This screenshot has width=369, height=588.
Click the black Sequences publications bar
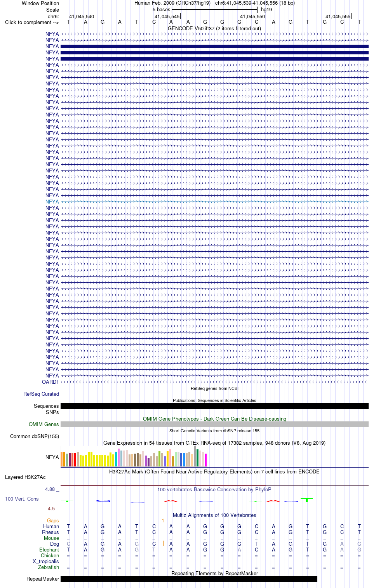coord(214,406)
